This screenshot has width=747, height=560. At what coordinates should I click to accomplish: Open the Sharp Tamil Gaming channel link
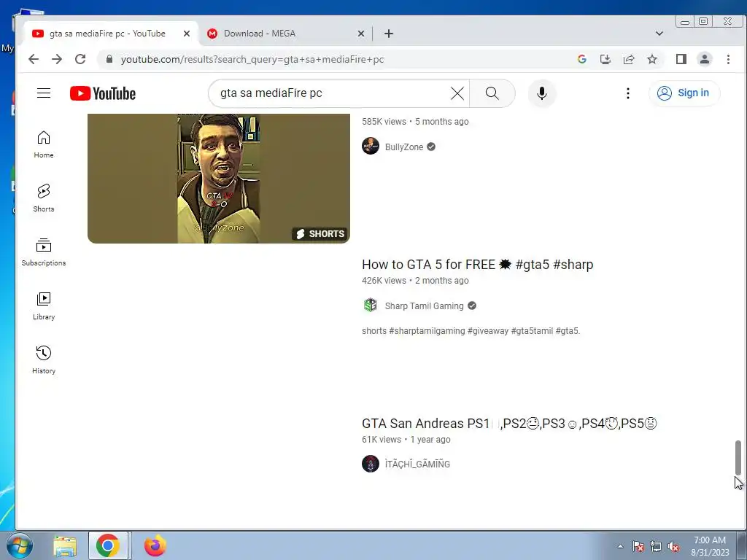pos(424,306)
